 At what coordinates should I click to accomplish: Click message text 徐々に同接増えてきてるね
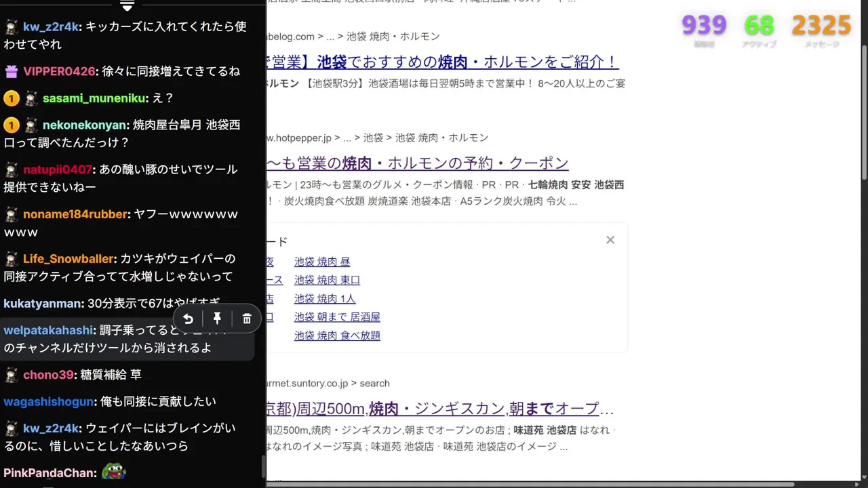pyautogui.click(x=171, y=71)
